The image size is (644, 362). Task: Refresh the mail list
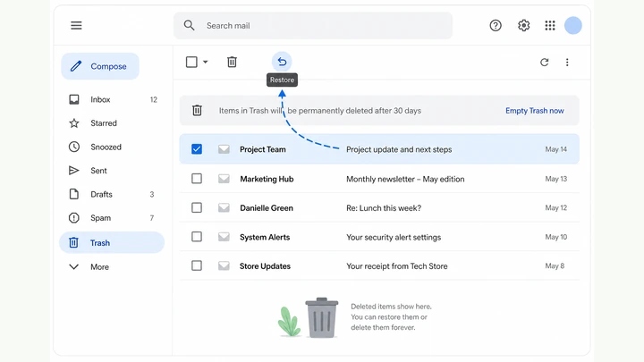coord(544,62)
